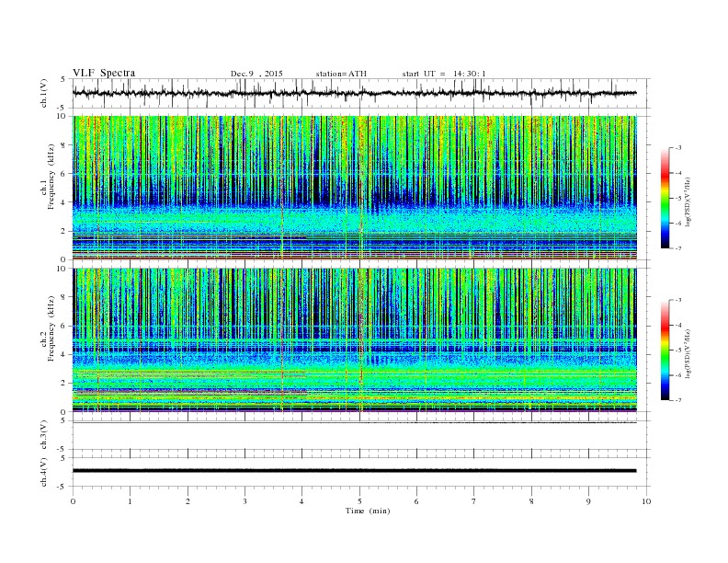Click the log(PSD) label beside the ch.1 colorbar
Viewport: 728px width, 563px height.
tap(689, 201)
